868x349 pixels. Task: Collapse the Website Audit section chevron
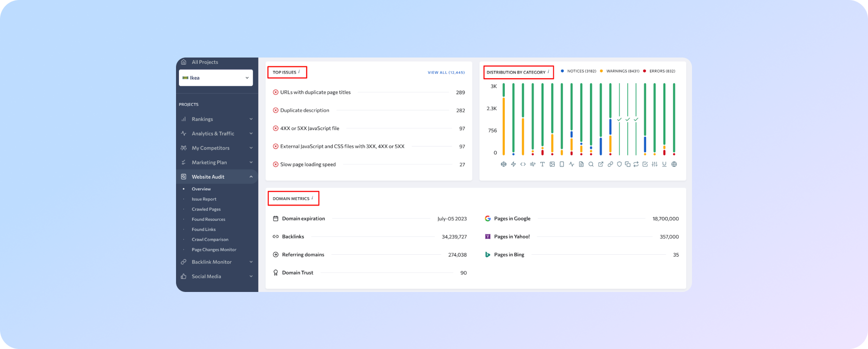tap(251, 177)
